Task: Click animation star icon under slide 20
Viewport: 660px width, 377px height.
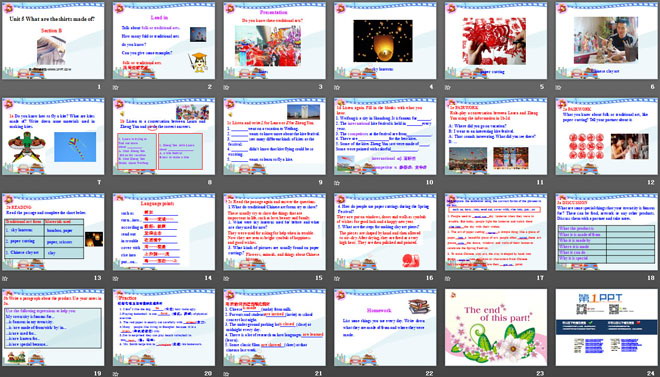Action: pyautogui.click(x=115, y=374)
